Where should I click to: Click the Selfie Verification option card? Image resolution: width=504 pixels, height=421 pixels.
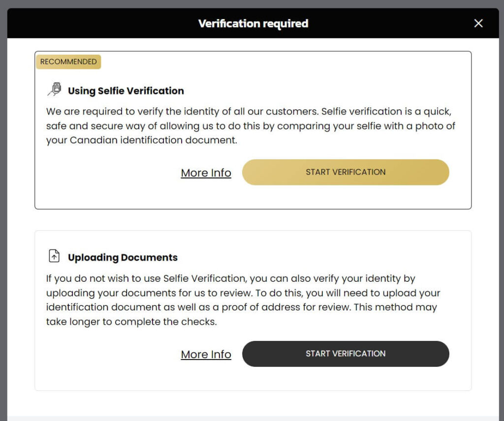[x=253, y=130]
